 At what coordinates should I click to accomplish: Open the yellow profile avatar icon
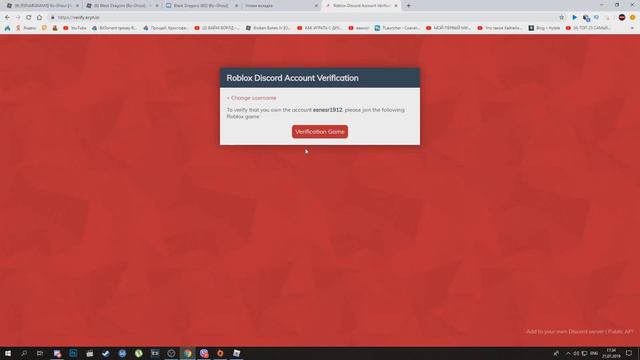point(633,18)
